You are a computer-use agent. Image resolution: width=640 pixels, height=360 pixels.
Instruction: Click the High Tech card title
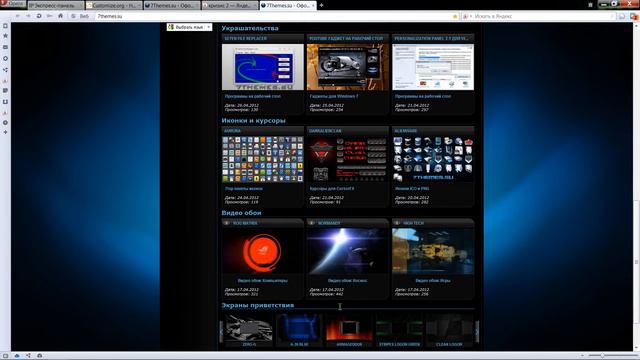click(413, 223)
